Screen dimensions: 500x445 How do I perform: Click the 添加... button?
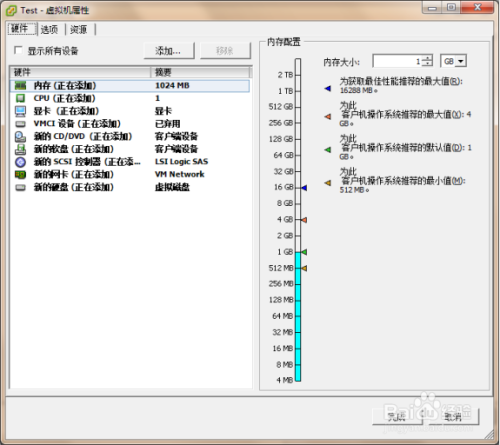click(169, 51)
